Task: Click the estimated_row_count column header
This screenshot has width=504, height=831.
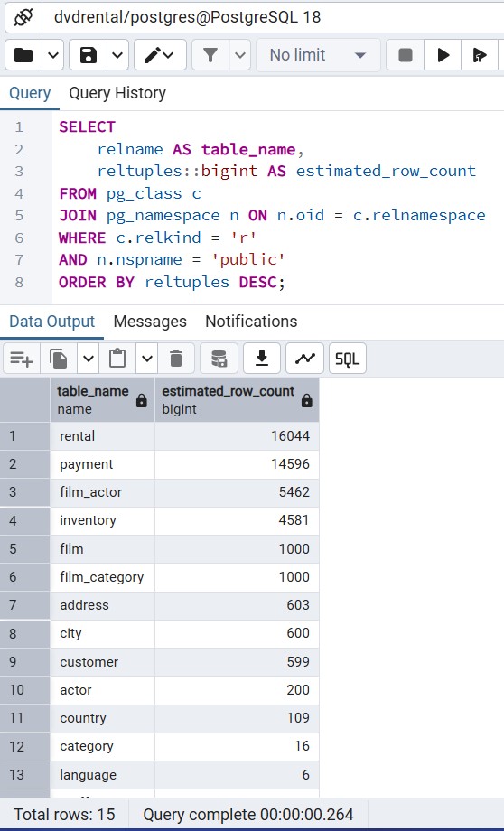Action: [237, 399]
